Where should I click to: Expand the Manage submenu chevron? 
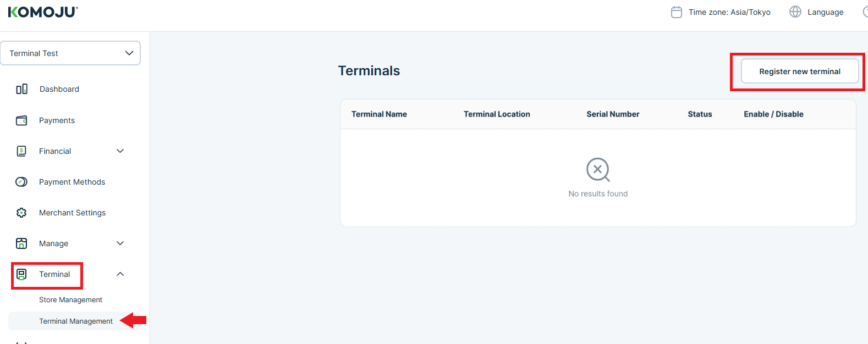point(120,243)
